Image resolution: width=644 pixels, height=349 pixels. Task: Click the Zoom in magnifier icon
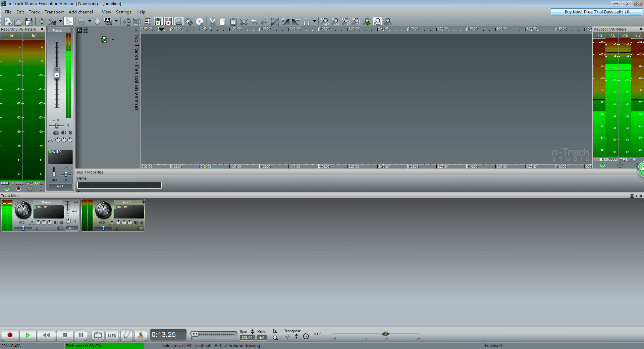(x=325, y=21)
